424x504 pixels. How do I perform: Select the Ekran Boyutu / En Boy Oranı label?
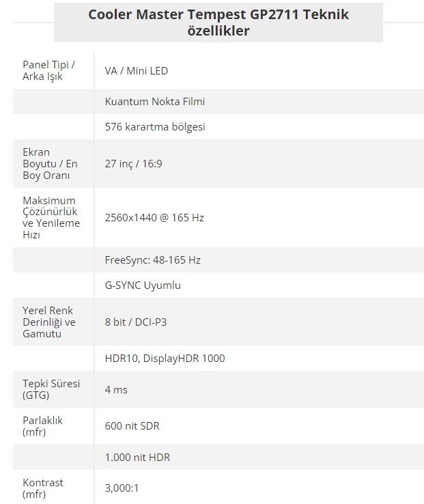tap(50, 164)
